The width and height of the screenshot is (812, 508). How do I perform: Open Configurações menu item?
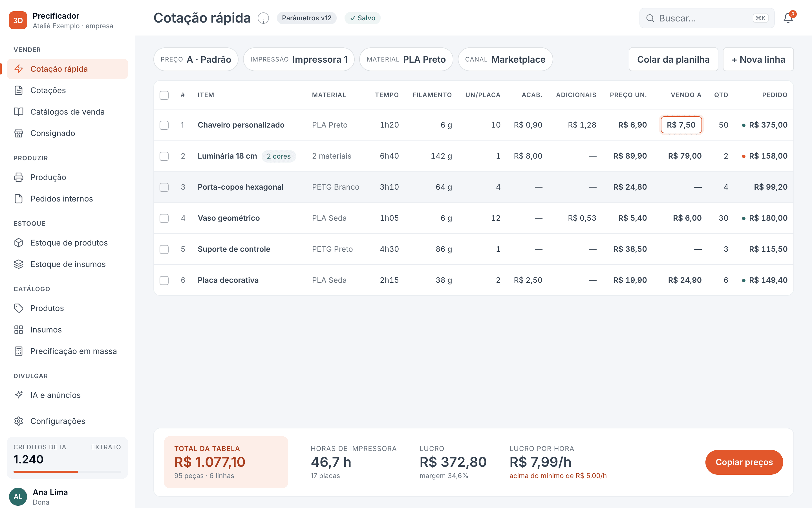coord(67,421)
